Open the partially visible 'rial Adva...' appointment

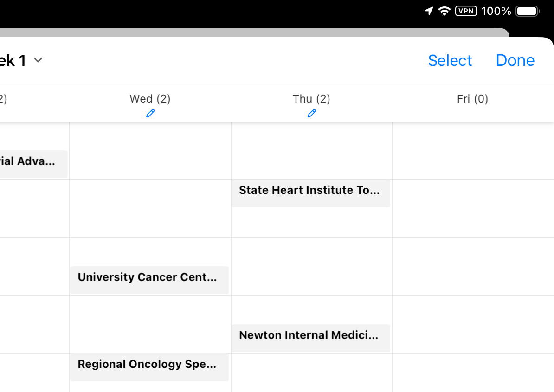(32, 164)
